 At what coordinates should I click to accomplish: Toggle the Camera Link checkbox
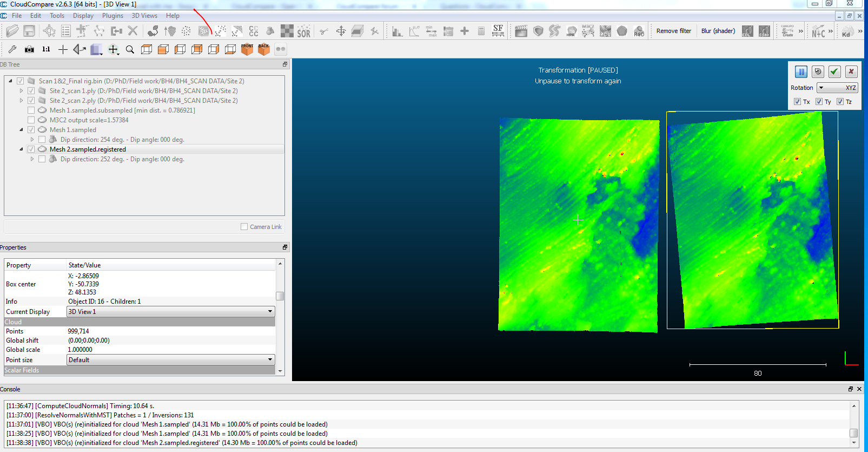coord(244,227)
